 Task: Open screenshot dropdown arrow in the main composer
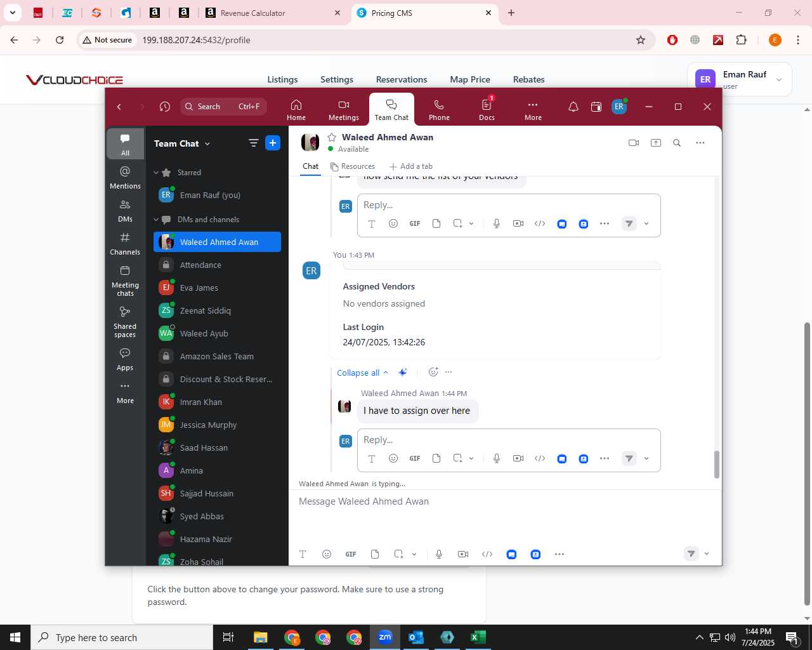414,554
